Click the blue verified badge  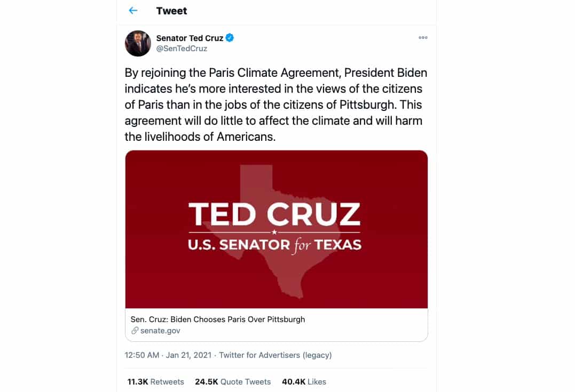(230, 38)
